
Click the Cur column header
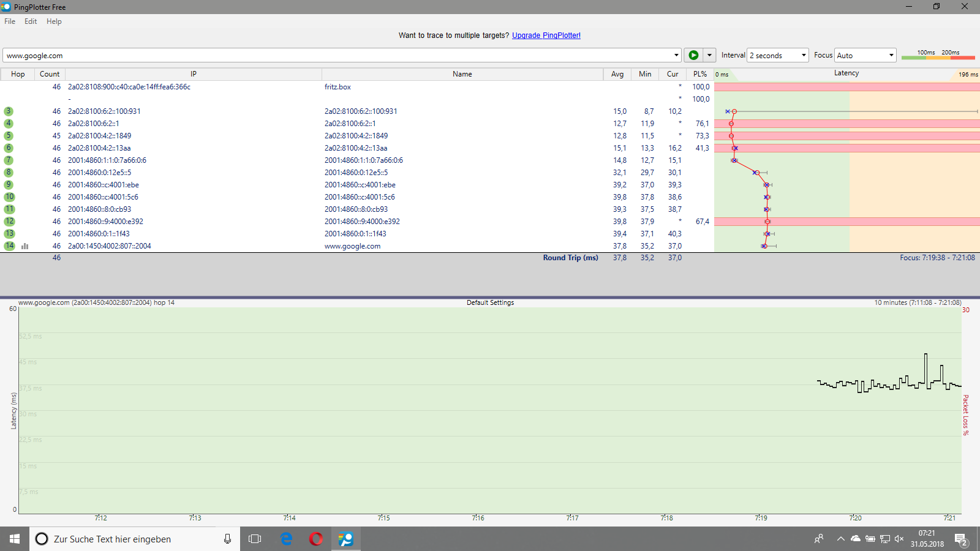(673, 74)
